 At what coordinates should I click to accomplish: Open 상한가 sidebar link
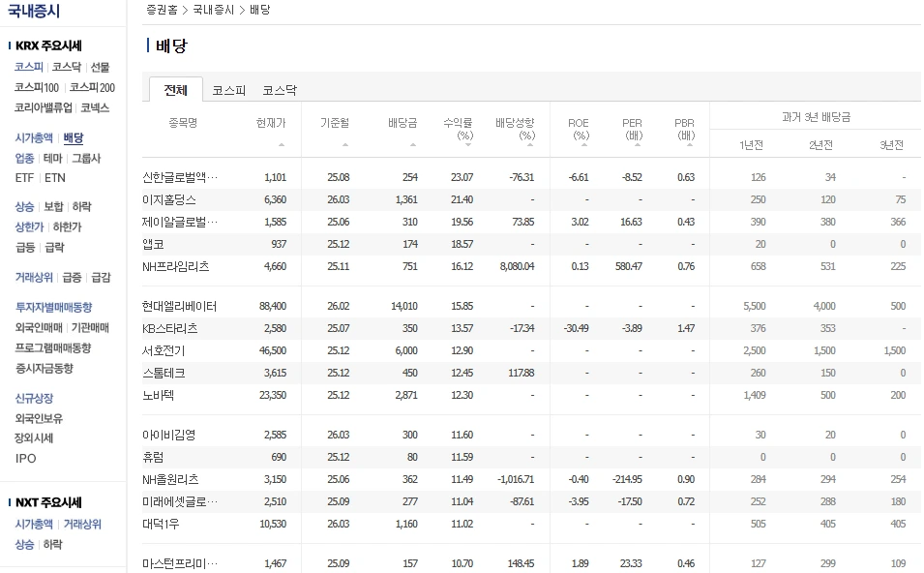coord(29,226)
